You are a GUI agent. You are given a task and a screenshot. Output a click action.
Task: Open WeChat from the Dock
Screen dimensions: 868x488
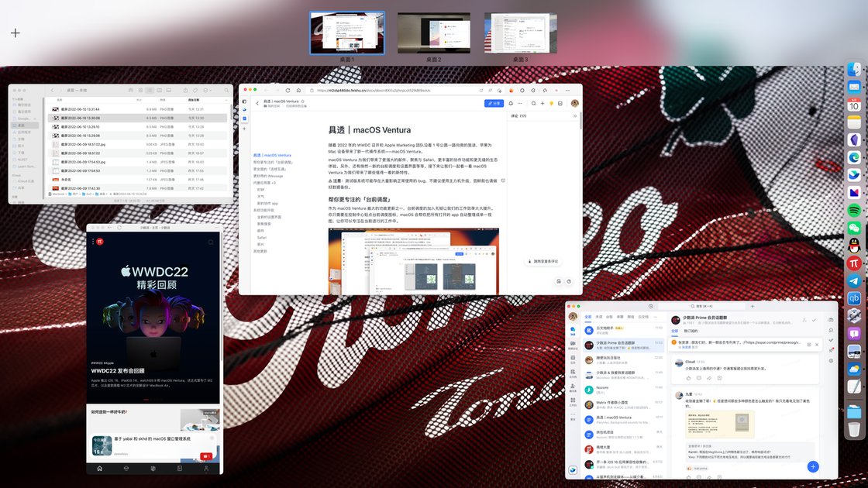coord(854,228)
